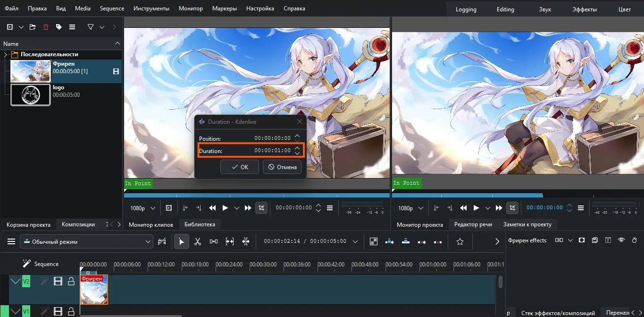Switch to the Библиотека tab
The height and width of the screenshot is (317, 644).
pyautogui.click(x=200, y=224)
